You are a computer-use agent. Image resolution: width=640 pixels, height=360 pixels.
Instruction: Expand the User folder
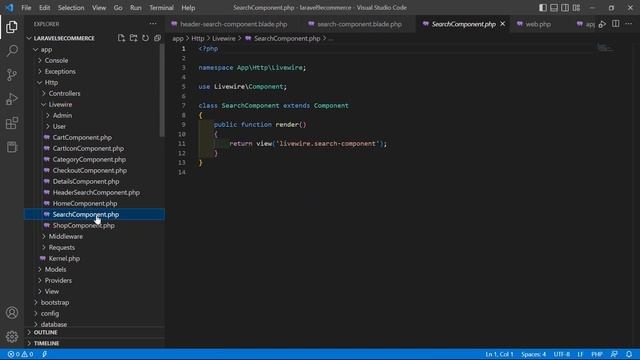pos(59,127)
